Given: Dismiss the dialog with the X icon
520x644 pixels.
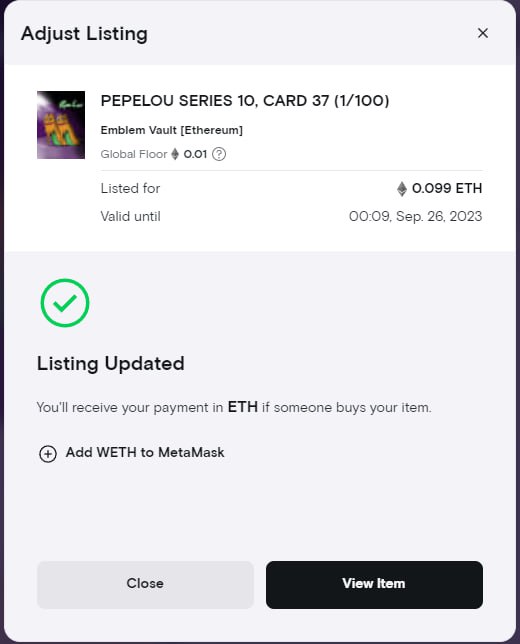Looking at the screenshot, I should [x=483, y=33].
